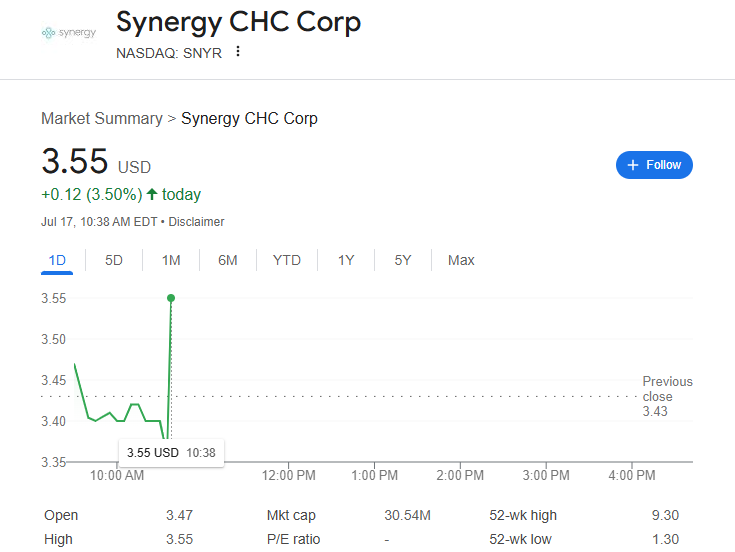
Task: Click the 52-wk low value 1.30
Action: click(665, 539)
